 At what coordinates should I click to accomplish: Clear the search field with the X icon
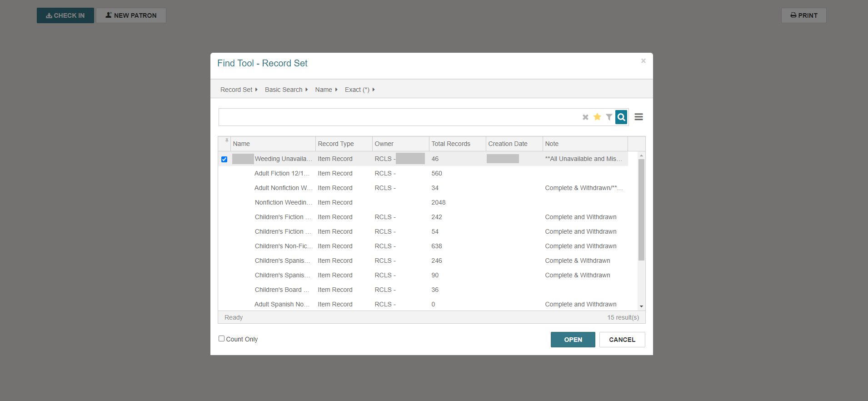click(585, 117)
